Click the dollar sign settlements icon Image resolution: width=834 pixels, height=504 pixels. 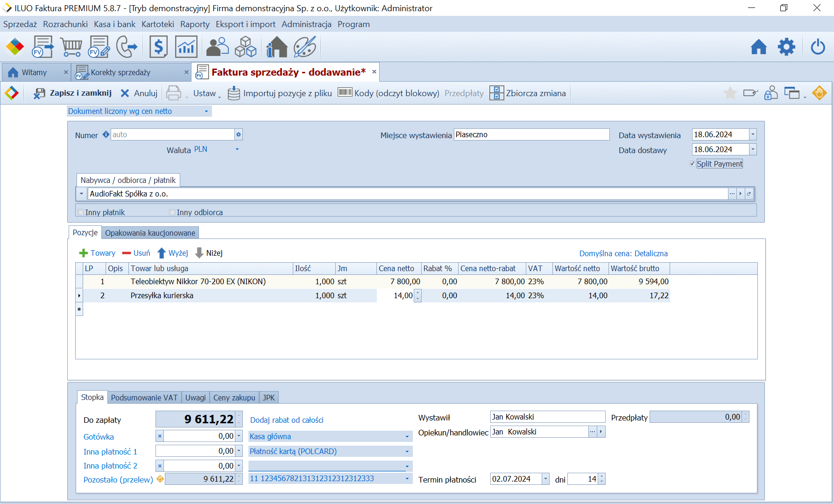point(159,47)
